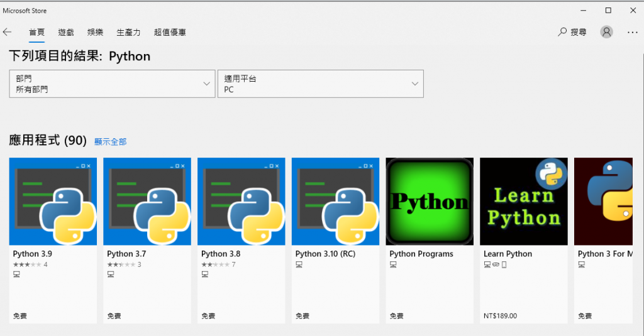Click the star rating of Python 3.7

121,264
